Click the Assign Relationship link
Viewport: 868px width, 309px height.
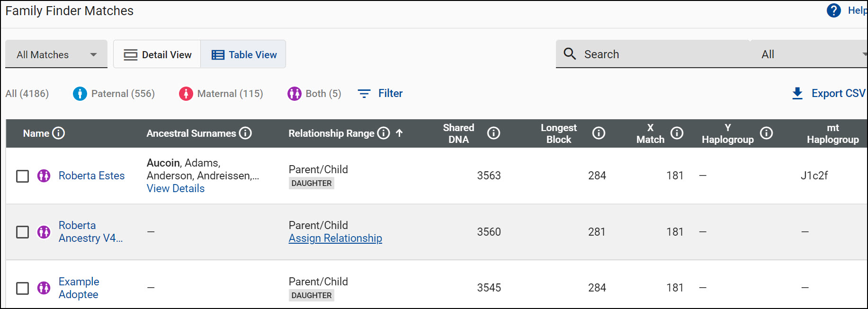(335, 238)
